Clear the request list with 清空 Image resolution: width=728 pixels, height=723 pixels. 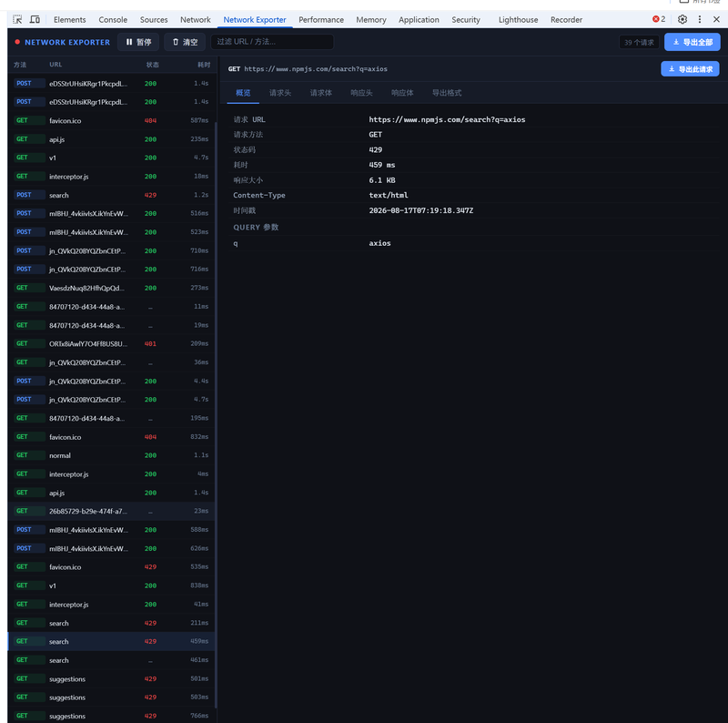[185, 42]
